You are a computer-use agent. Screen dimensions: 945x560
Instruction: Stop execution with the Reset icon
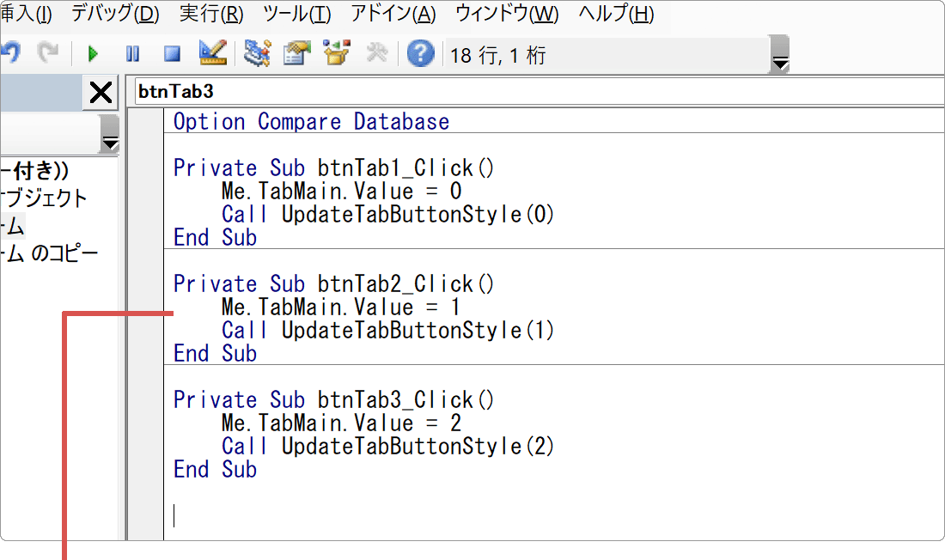[x=172, y=54]
